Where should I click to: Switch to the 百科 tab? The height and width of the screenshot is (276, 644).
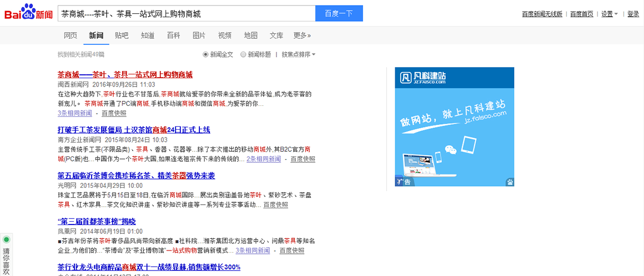(173, 35)
